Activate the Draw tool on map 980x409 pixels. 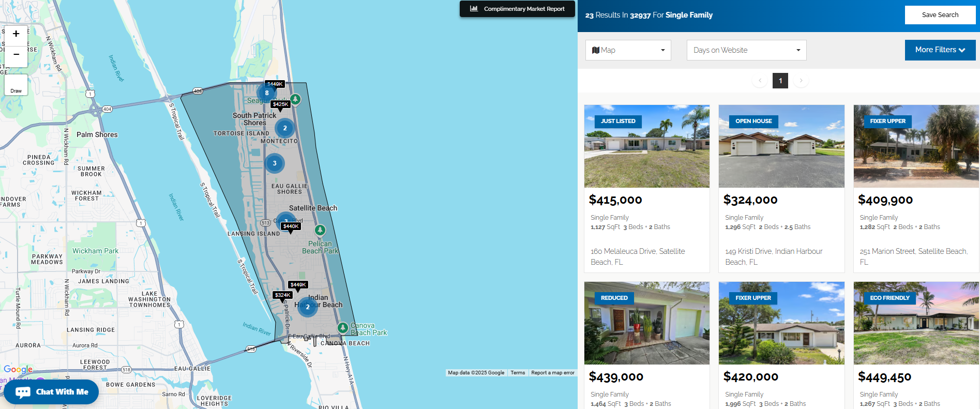point(16,85)
